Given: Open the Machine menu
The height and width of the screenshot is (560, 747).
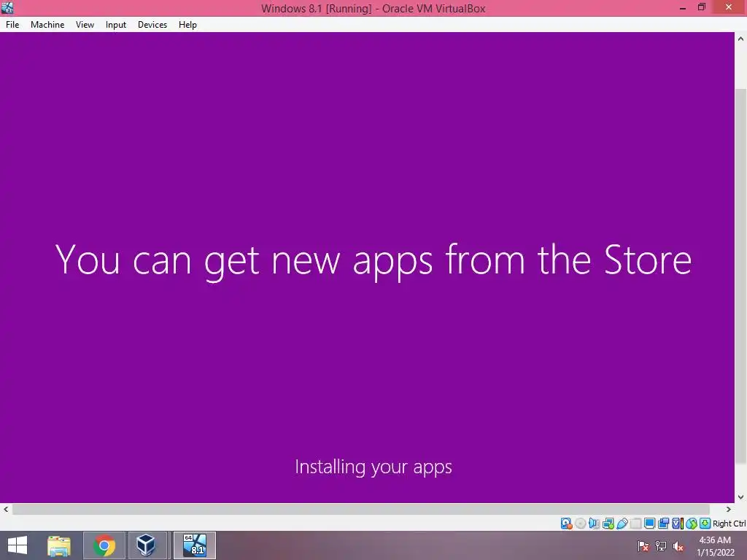Looking at the screenshot, I should 47,25.
